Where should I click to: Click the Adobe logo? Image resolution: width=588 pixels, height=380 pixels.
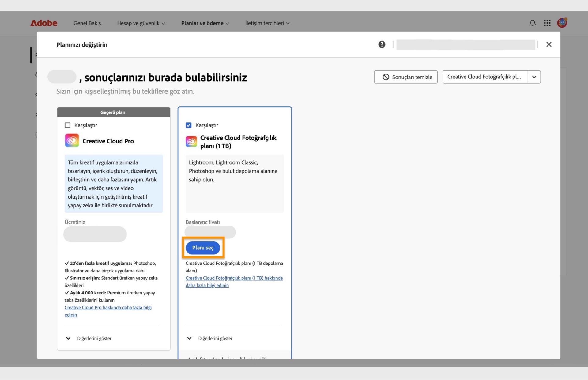pos(44,23)
